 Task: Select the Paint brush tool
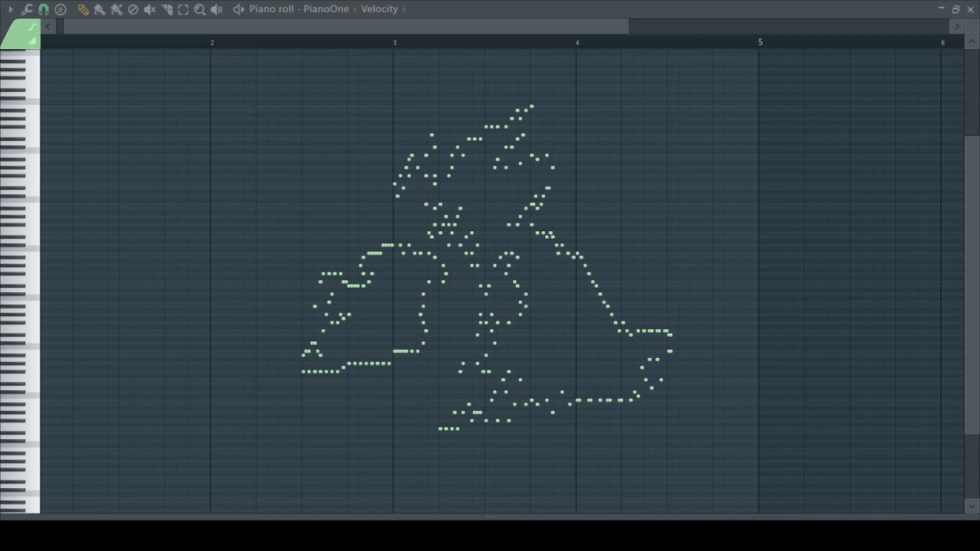pos(100,9)
